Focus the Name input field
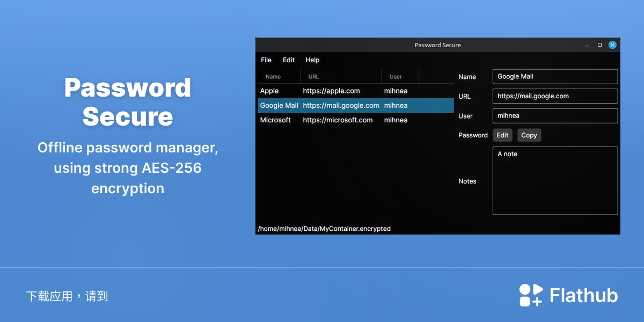Screen dimensions: 644x322 click(x=555, y=77)
